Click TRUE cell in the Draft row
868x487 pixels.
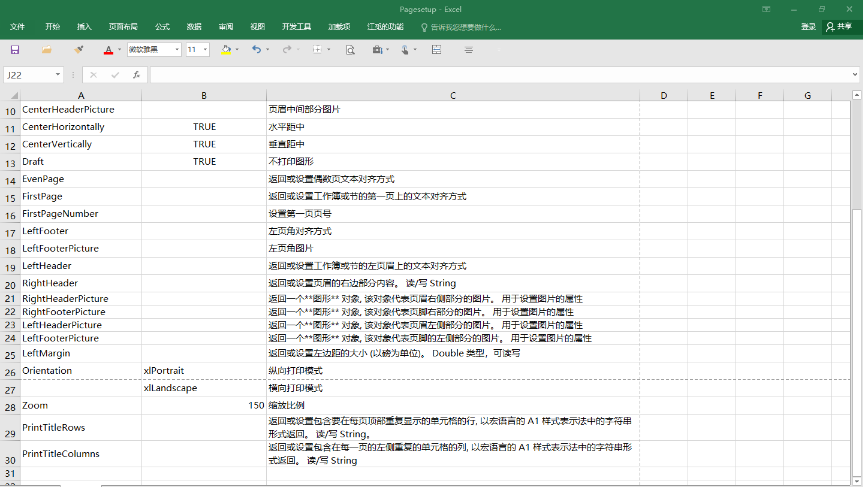coord(204,162)
